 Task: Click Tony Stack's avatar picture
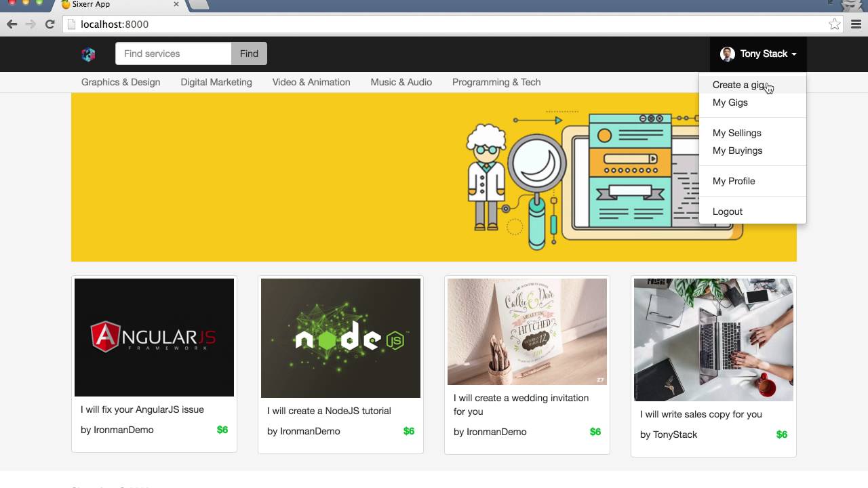click(x=728, y=54)
